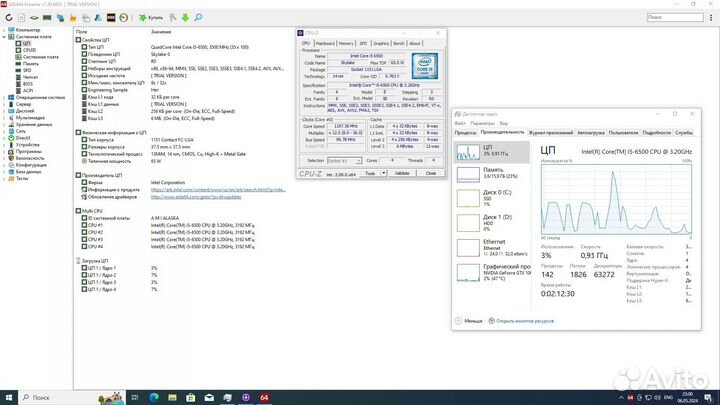Select BIOS in AIDA64 tree
The height and width of the screenshot is (405, 720).
[x=28, y=84]
